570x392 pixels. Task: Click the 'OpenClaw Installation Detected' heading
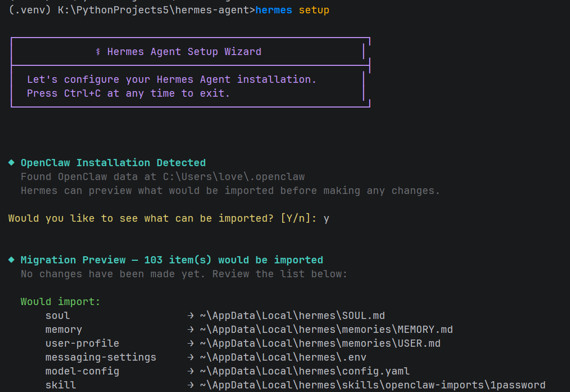tap(113, 163)
